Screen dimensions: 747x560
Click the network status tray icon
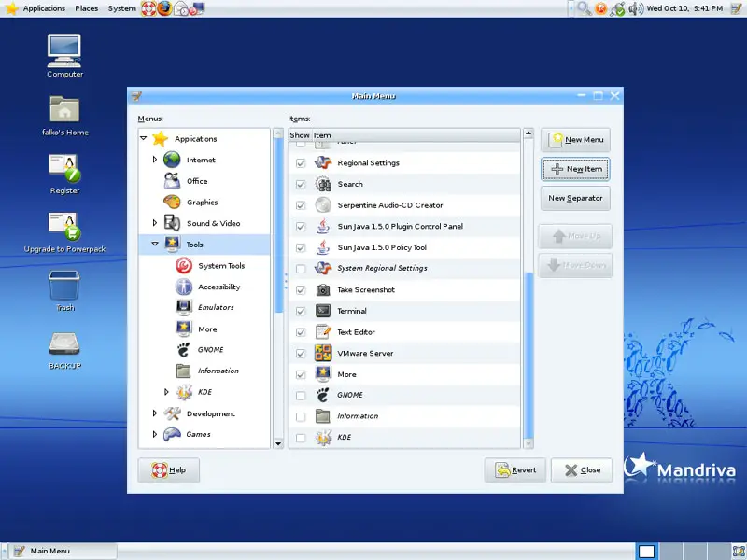tap(617, 8)
